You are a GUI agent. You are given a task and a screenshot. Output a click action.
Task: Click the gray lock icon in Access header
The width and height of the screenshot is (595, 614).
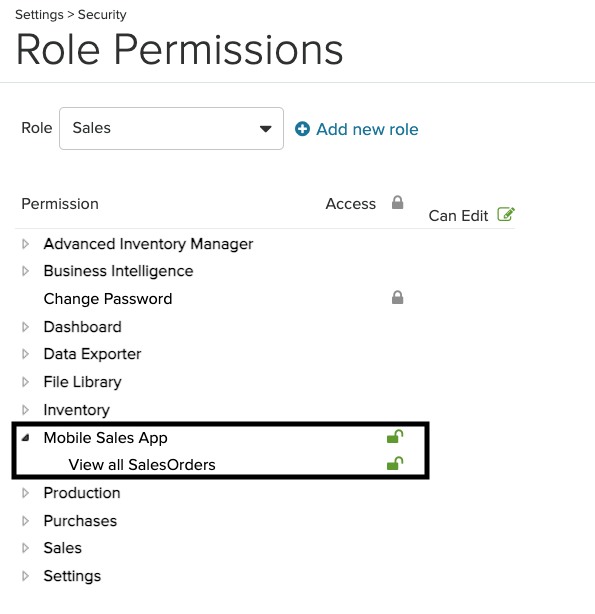pyautogui.click(x=397, y=202)
